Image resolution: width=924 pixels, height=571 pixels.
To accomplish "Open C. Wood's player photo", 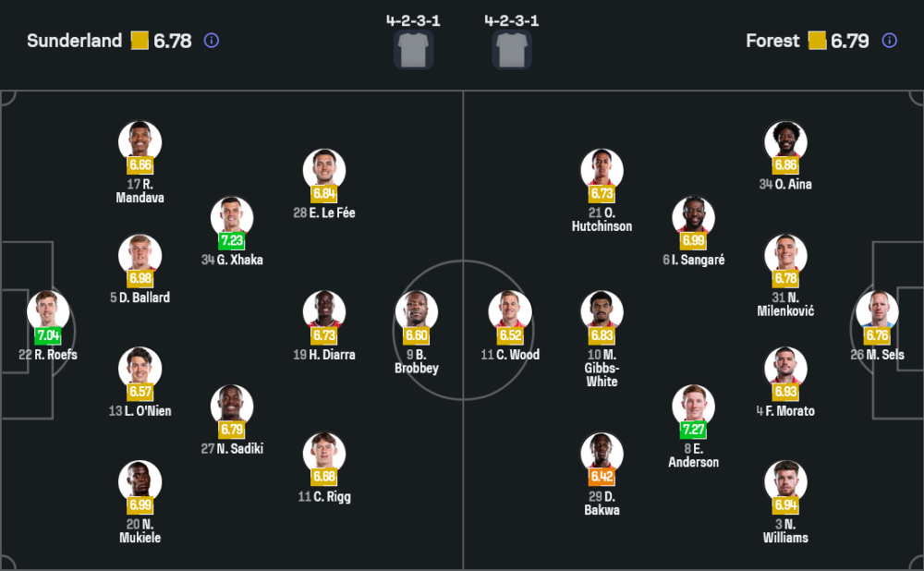I will [510, 311].
